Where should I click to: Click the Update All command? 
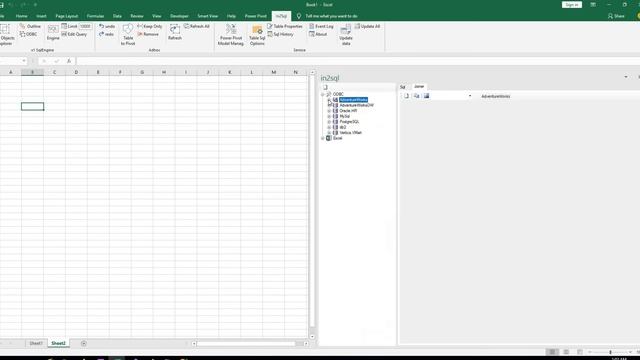[x=367, y=26]
